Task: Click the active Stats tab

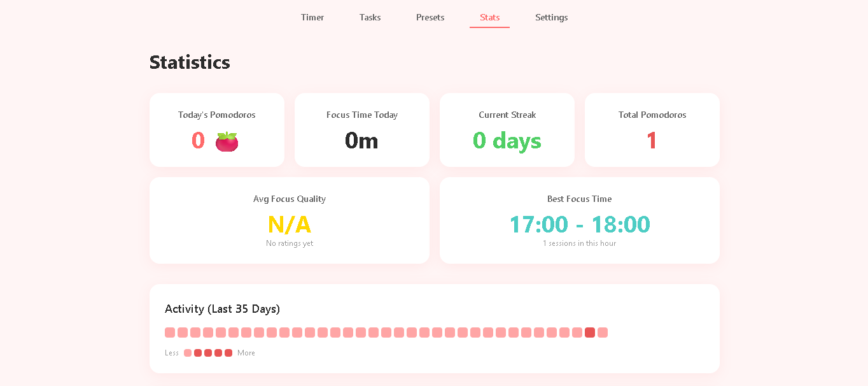Action: point(489,17)
